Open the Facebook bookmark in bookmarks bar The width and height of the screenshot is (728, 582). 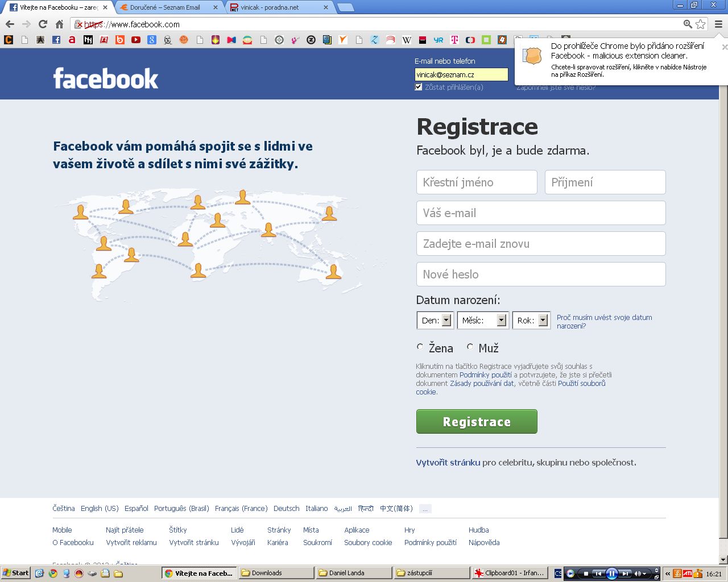(x=56, y=40)
